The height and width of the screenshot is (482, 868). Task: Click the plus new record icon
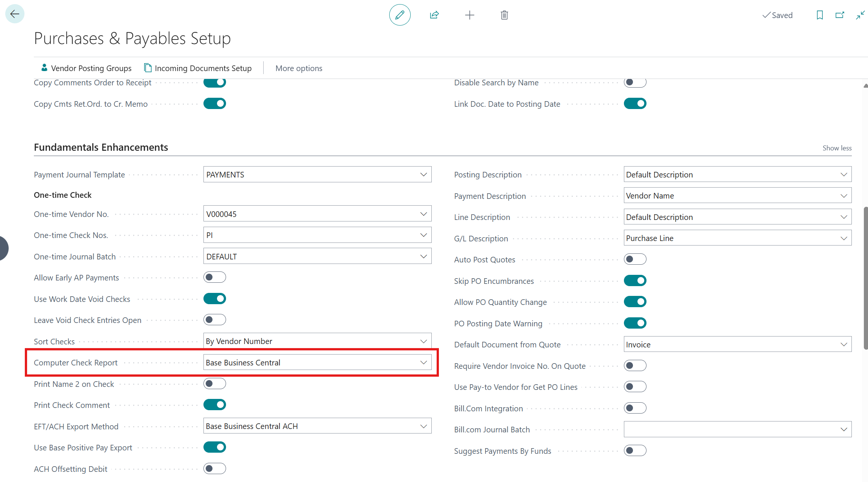click(469, 15)
